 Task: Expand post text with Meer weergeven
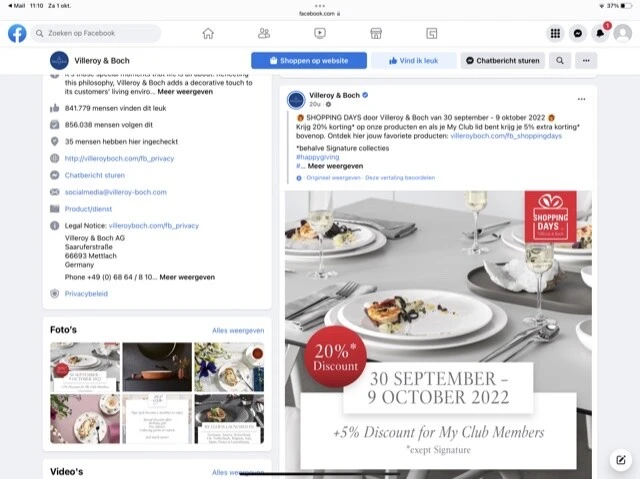pos(335,166)
